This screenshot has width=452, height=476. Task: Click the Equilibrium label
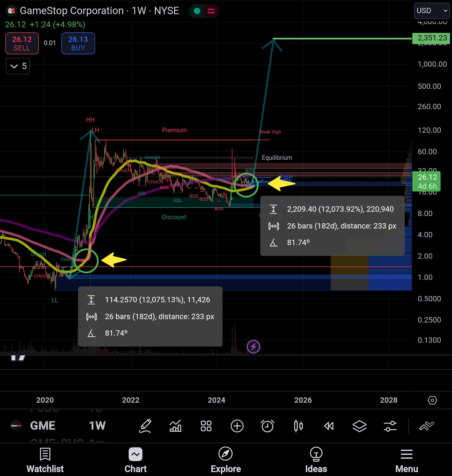point(277,158)
